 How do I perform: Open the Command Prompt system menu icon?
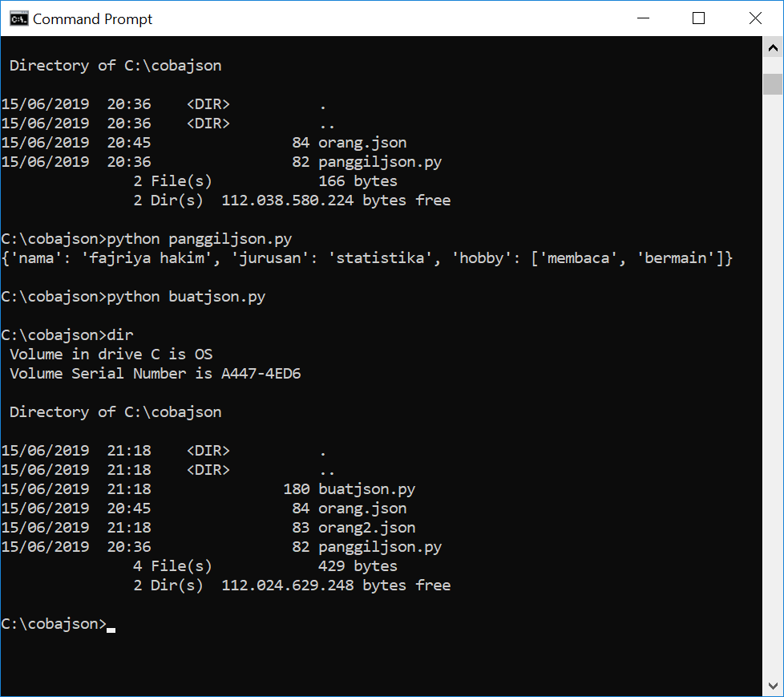18,18
